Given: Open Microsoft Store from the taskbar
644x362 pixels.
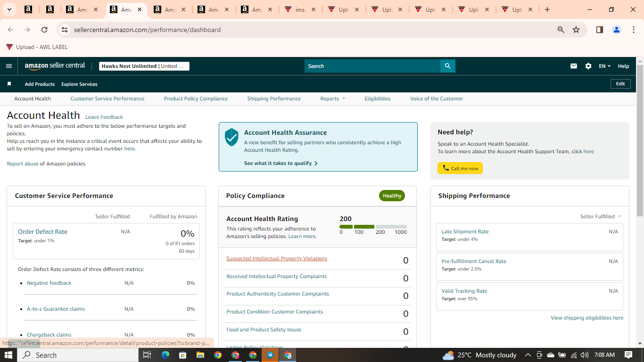Looking at the screenshot, I should tap(182, 355).
